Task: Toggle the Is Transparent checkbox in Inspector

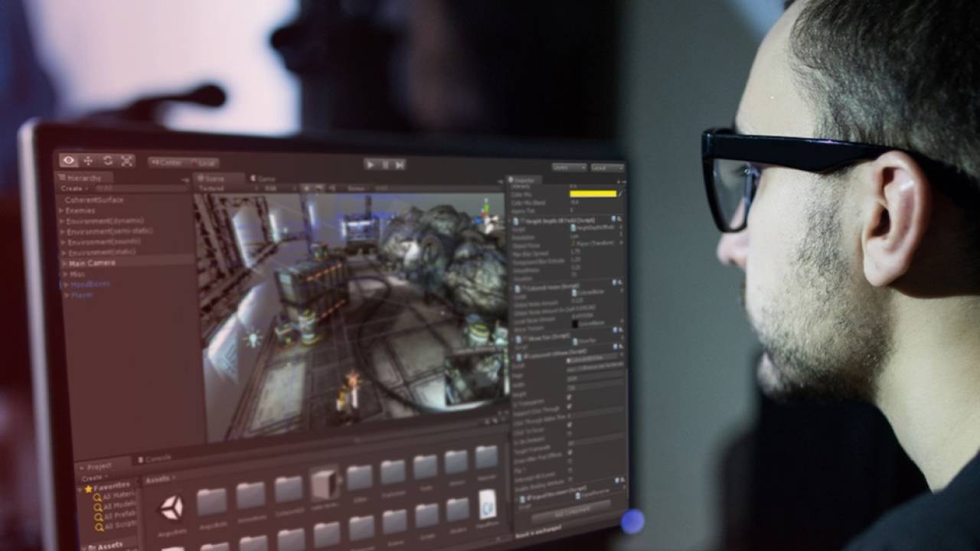Action: (569, 397)
